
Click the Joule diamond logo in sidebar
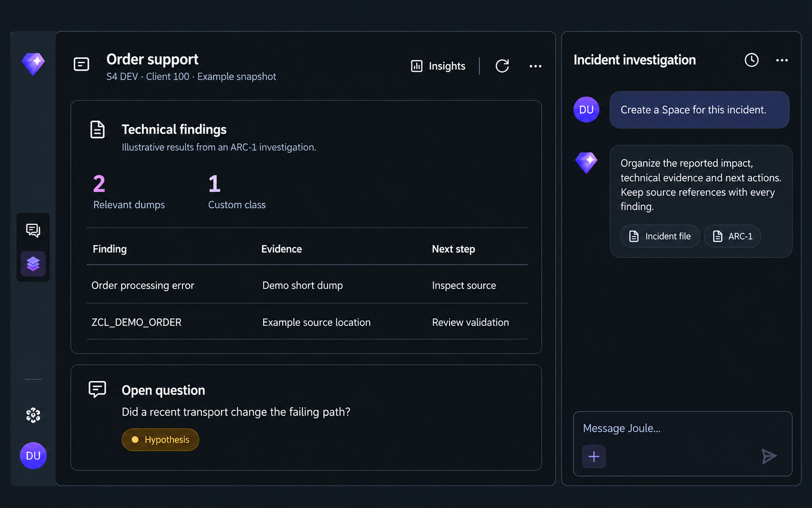(33, 64)
